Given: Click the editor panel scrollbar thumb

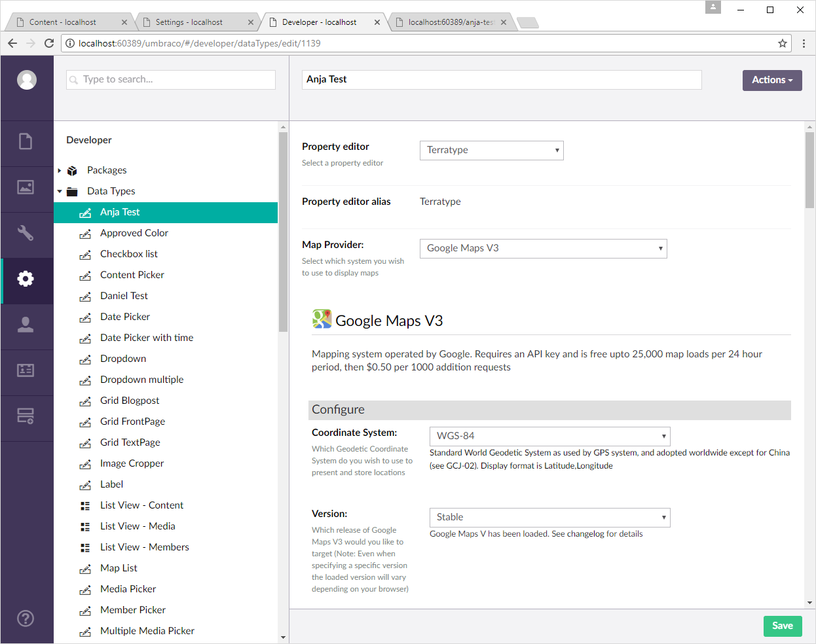Looking at the screenshot, I should [810, 170].
